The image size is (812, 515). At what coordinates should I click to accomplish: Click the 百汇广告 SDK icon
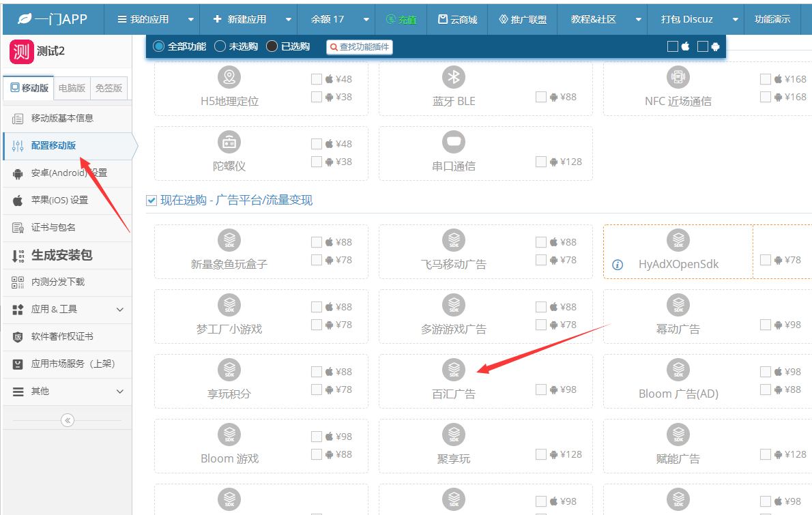point(454,370)
